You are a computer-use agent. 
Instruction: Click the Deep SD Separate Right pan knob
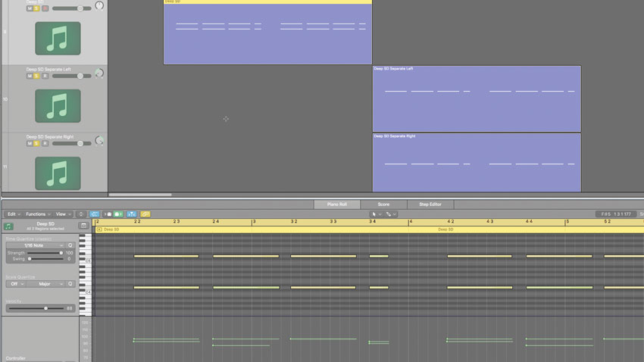point(99,141)
